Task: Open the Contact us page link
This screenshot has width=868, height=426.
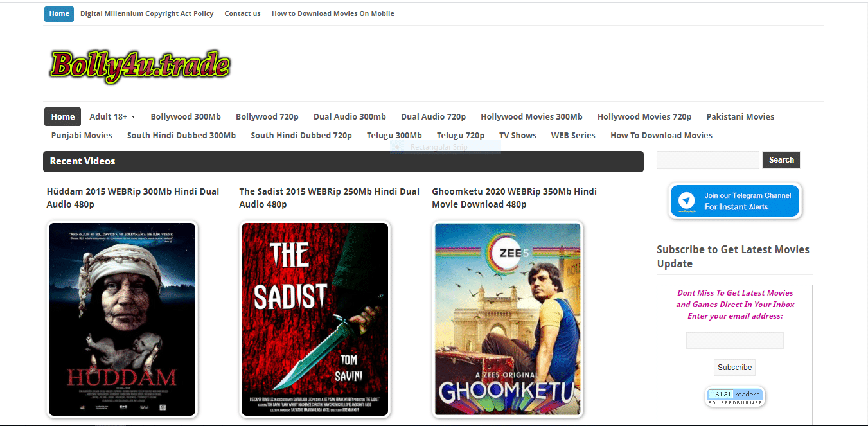Action: click(x=242, y=13)
